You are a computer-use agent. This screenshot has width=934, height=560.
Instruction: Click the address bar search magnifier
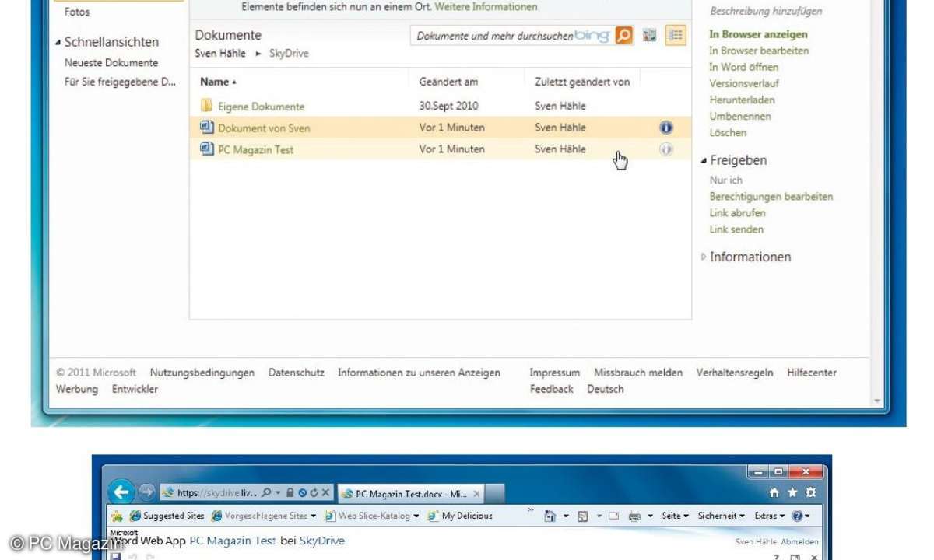266,493
